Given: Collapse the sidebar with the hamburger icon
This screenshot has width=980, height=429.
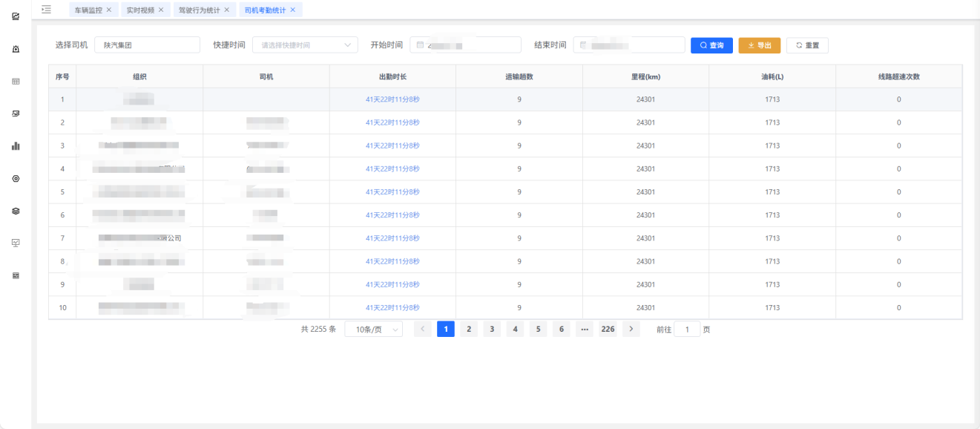Looking at the screenshot, I should coord(47,9).
